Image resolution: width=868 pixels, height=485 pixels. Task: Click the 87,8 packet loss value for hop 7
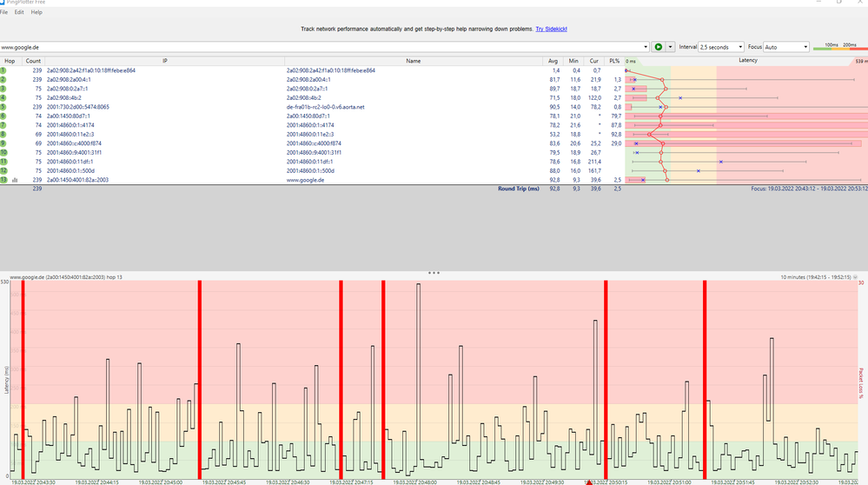click(616, 125)
